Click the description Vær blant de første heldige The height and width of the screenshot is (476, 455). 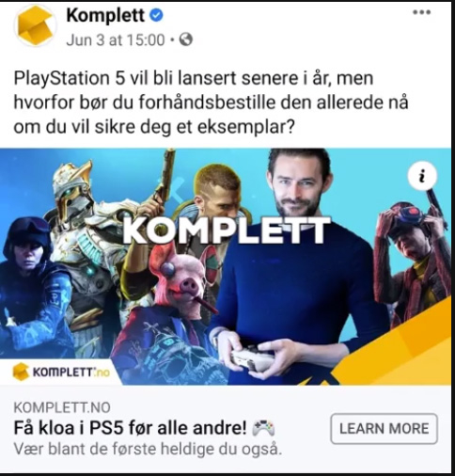coord(148,450)
